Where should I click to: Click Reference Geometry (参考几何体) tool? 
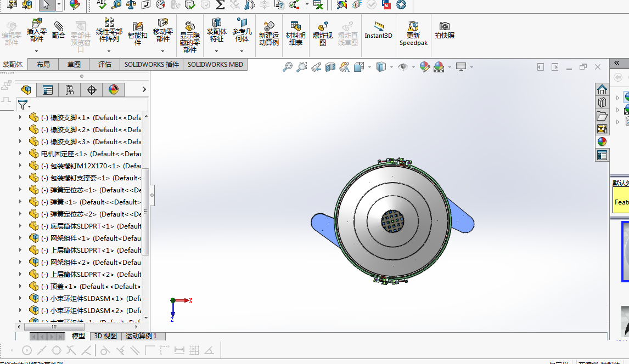click(242, 30)
